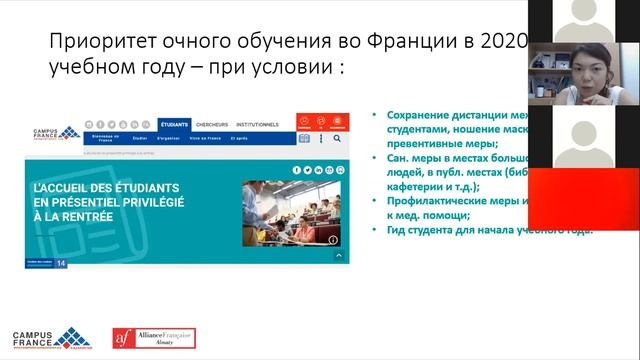The height and width of the screenshot is (360, 640).
Task: Click the back-to-top chevron on teal banner
Action: coord(339,256)
